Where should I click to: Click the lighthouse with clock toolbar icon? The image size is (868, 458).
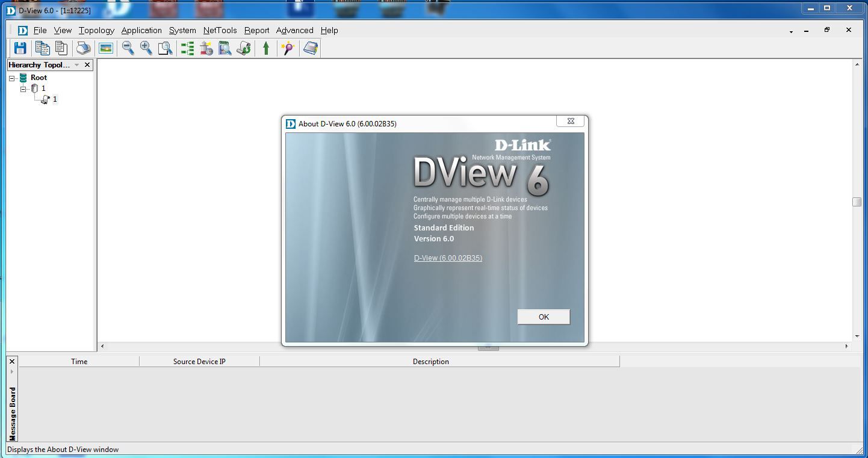[x=206, y=48]
